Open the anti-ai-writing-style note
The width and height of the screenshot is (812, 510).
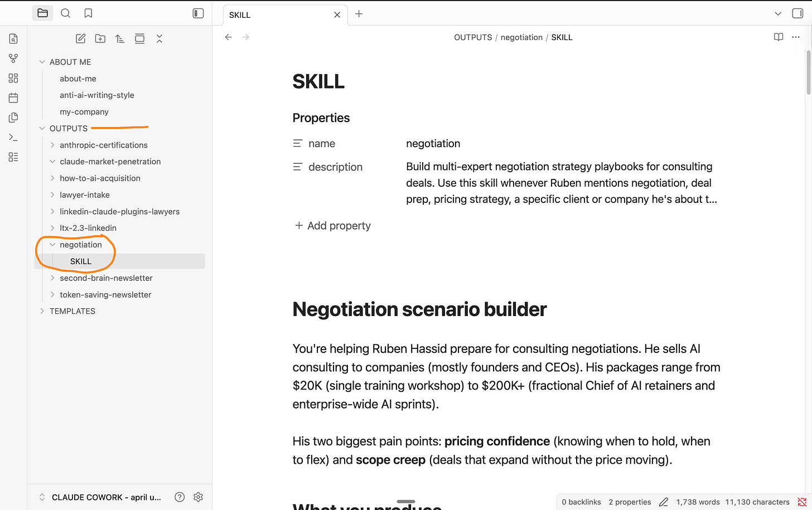(x=97, y=95)
